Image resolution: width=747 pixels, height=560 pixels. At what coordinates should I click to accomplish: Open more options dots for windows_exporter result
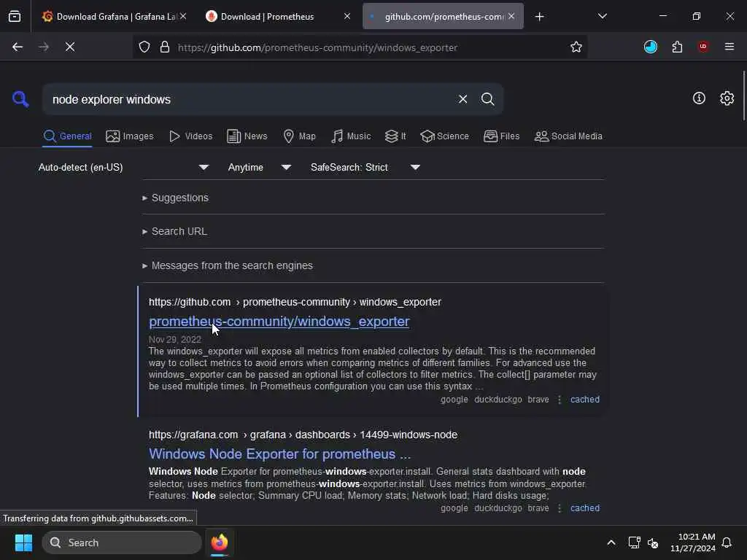(560, 400)
